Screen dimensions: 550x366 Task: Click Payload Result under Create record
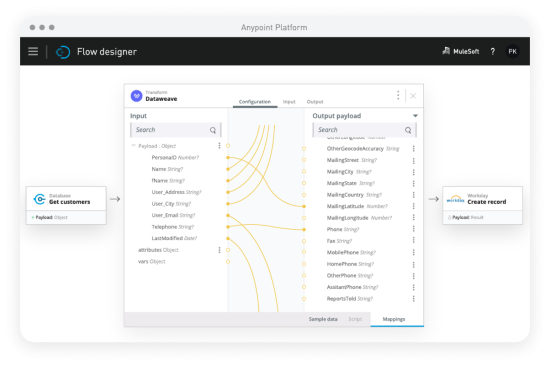[468, 218]
